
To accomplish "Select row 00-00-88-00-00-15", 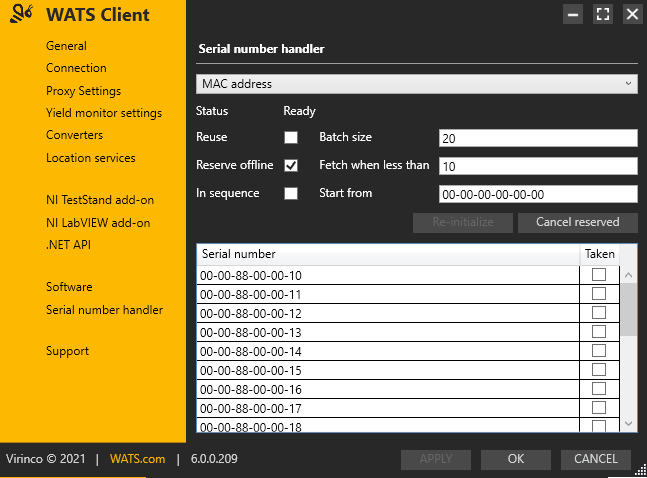I will (x=388, y=370).
